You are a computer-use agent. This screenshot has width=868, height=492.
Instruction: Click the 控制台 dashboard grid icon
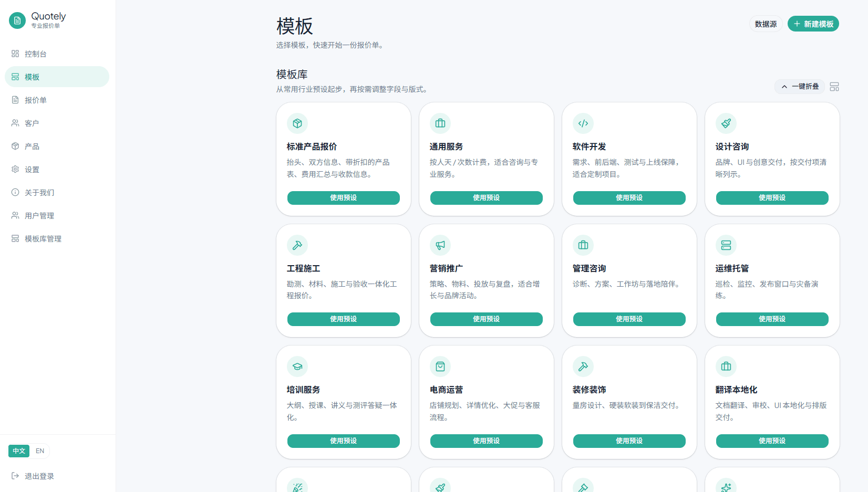(15, 54)
